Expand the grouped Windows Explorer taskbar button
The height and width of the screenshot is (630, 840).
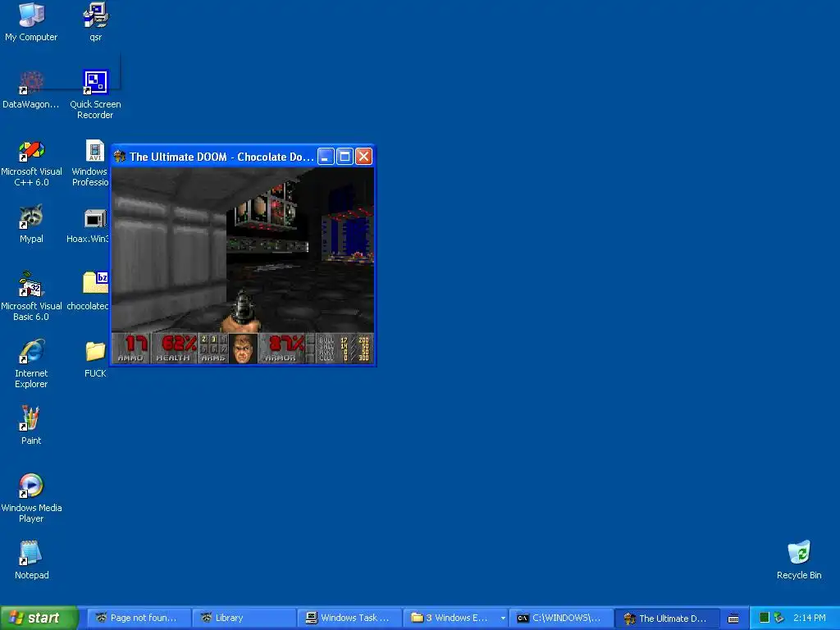click(503, 618)
